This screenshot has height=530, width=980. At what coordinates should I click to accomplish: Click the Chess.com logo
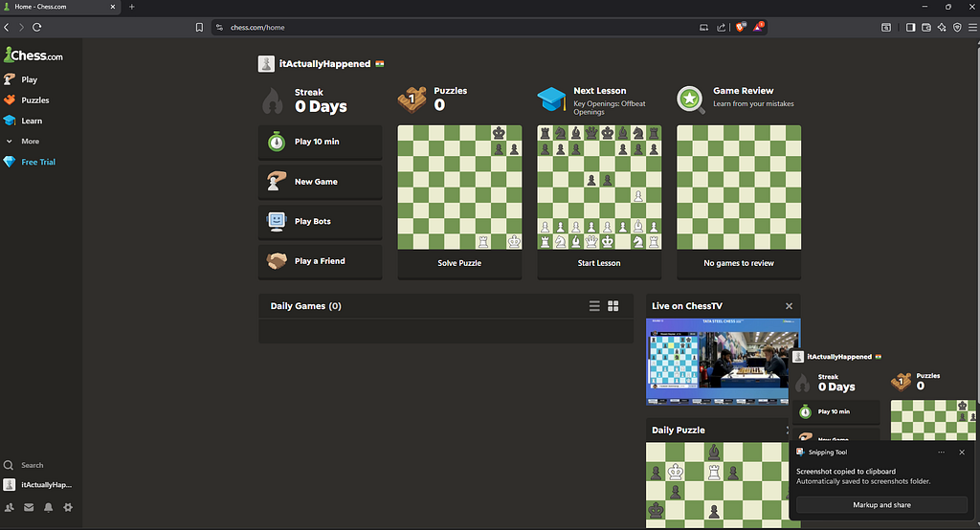click(x=33, y=55)
